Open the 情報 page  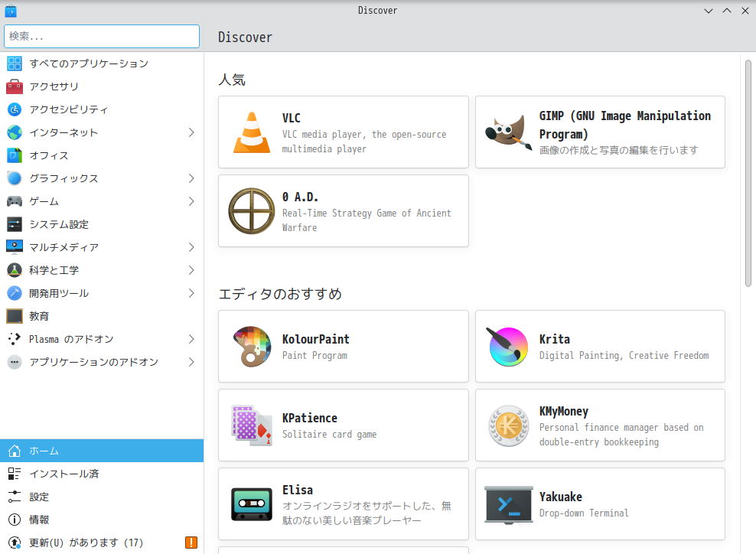point(102,520)
